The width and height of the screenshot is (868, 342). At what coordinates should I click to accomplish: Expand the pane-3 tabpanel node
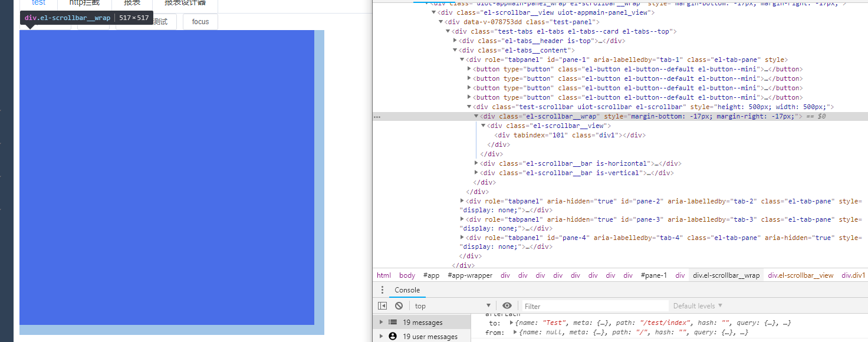pos(462,219)
